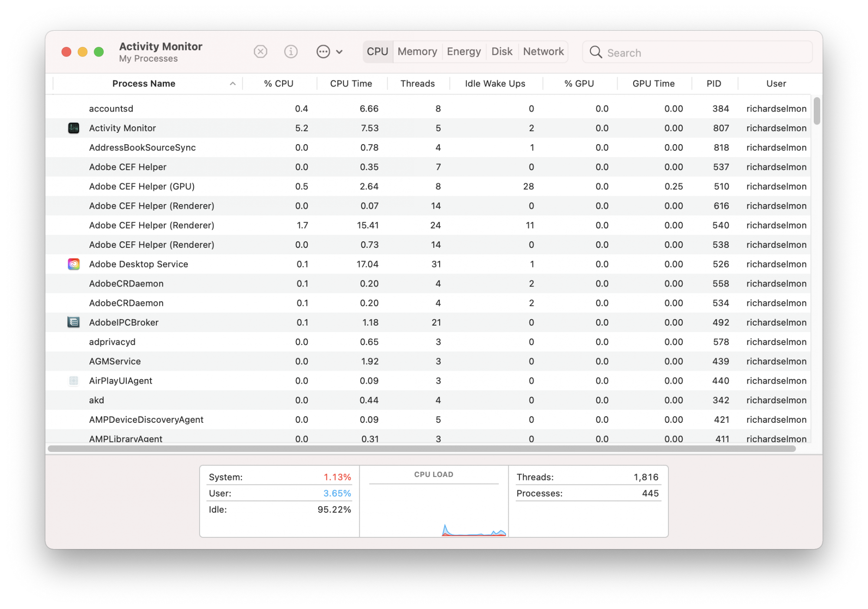Switch to the Memory tab
The image size is (868, 609).
click(417, 52)
